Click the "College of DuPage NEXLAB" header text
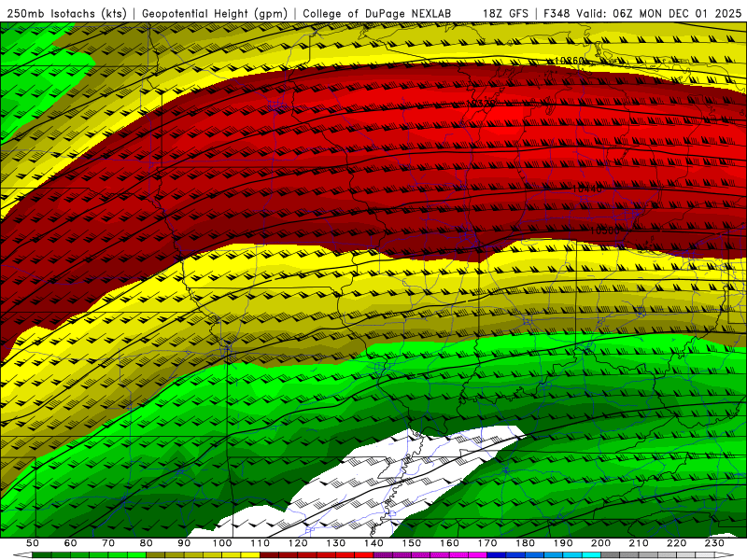Image resolution: width=747 pixels, height=560 pixels. (377, 13)
